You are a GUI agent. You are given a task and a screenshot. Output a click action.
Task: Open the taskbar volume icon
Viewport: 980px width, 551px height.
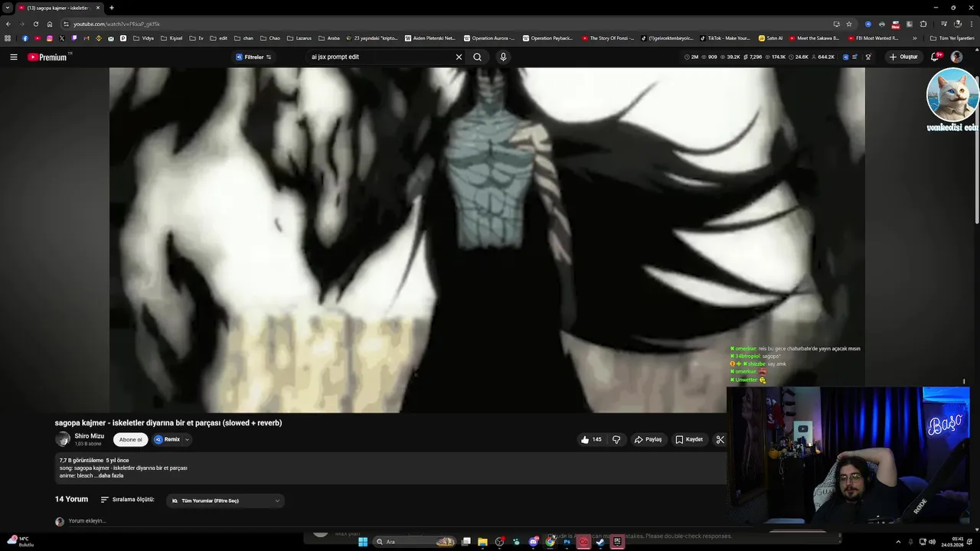pos(932,542)
